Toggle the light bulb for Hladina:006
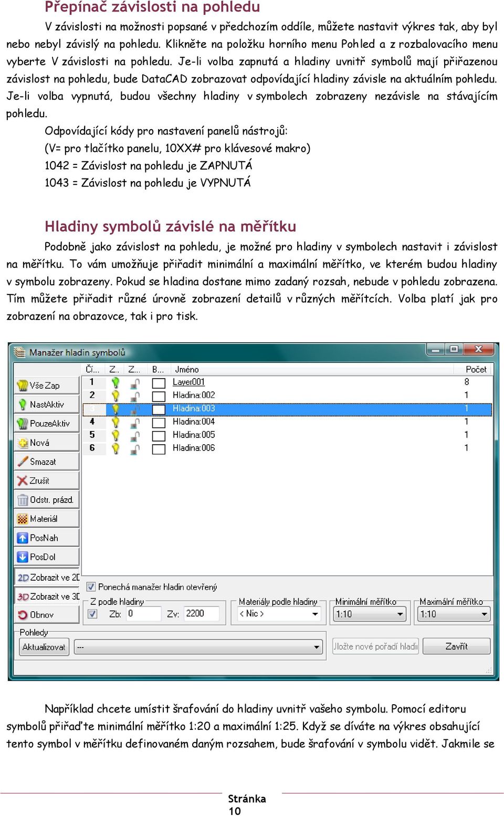 tap(115, 448)
